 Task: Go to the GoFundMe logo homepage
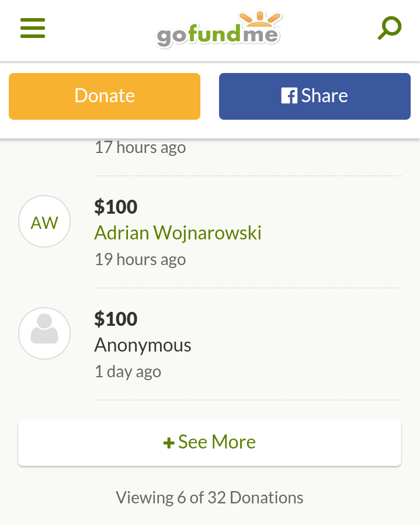point(218,29)
